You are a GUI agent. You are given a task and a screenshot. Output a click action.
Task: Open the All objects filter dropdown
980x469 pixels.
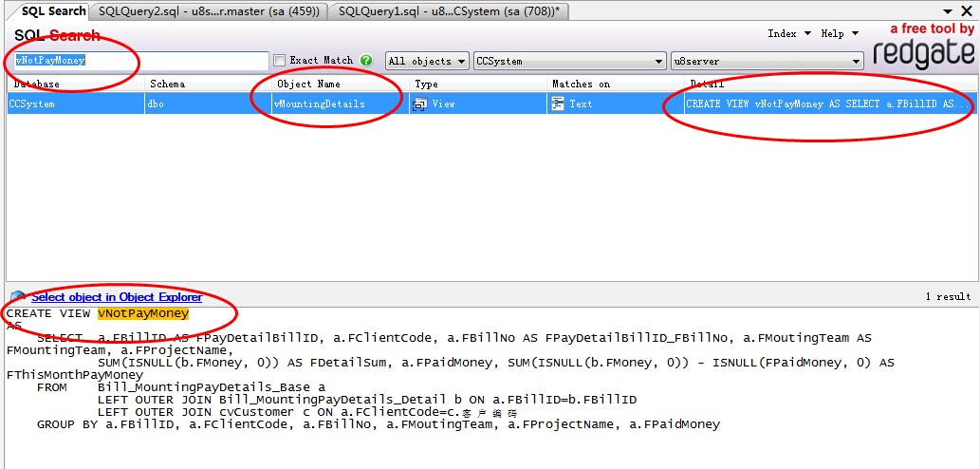pyautogui.click(x=427, y=61)
